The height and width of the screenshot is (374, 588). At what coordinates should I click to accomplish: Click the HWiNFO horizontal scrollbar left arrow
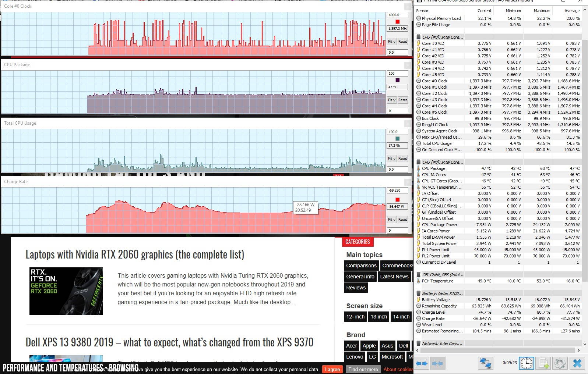coord(418,350)
